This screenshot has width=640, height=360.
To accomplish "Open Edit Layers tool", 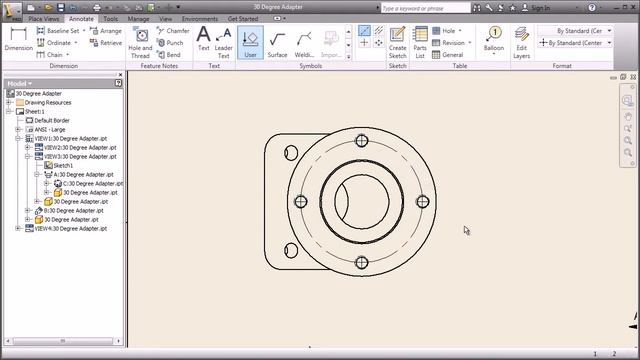I will point(521,43).
